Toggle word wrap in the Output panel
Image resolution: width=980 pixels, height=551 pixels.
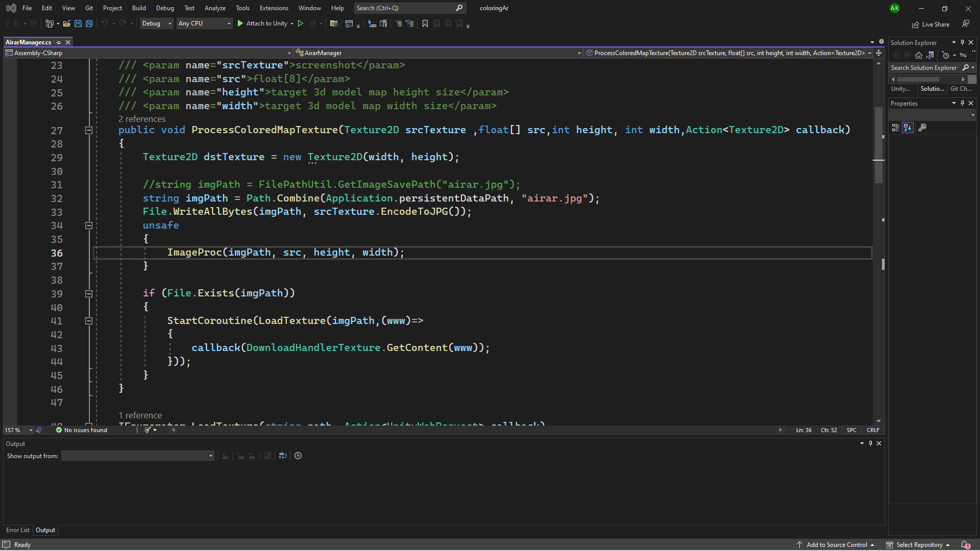click(282, 456)
